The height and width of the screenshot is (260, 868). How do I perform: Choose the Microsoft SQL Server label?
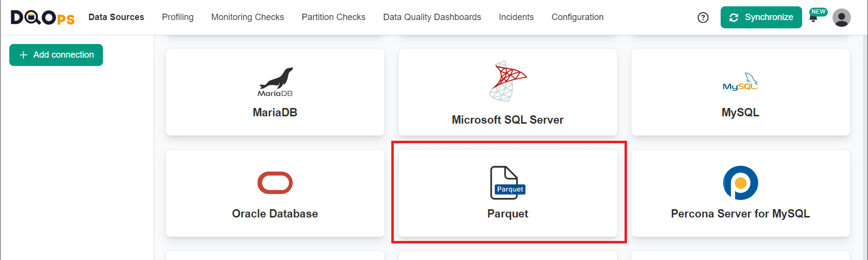coord(508,120)
